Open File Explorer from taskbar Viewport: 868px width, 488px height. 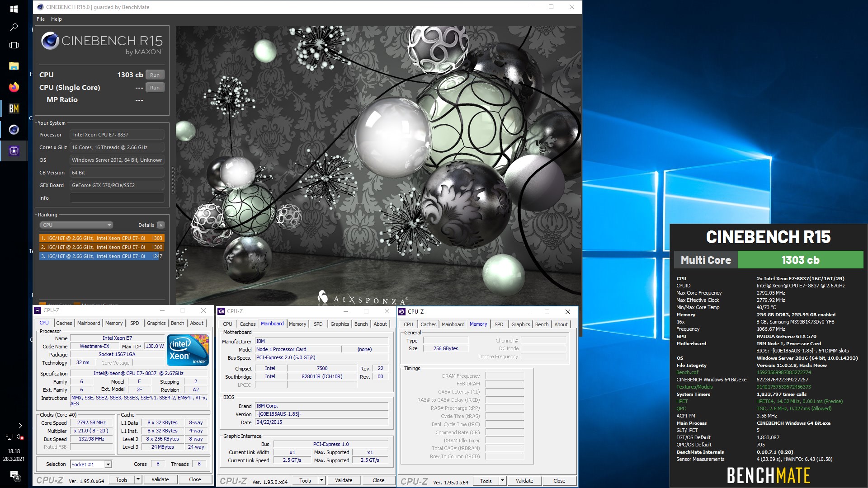point(14,66)
